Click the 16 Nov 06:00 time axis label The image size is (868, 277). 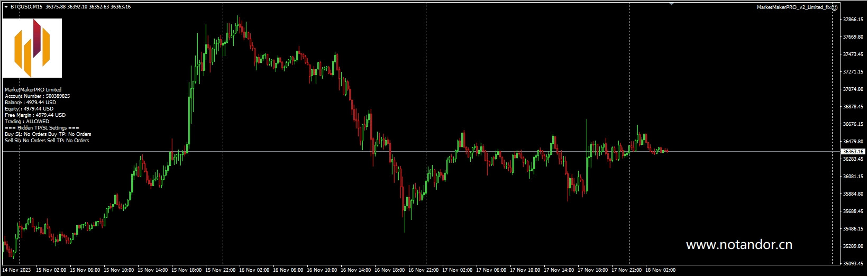click(x=288, y=270)
